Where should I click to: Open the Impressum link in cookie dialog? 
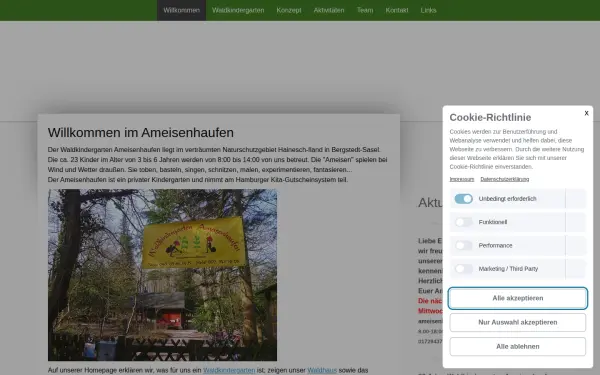coord(461,179)
